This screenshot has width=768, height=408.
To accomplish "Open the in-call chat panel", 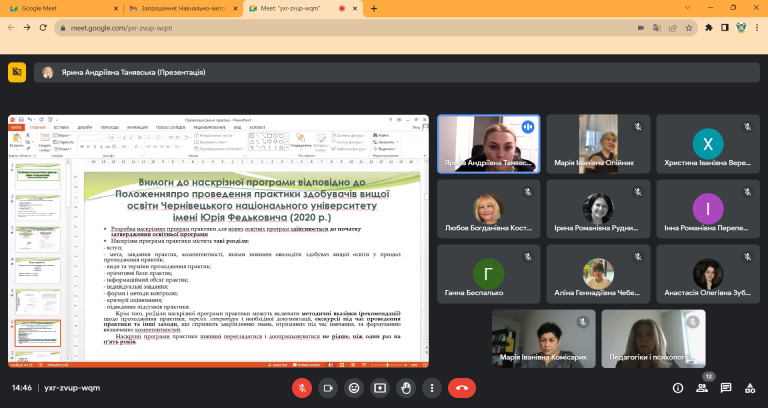I will click(726, 388).
